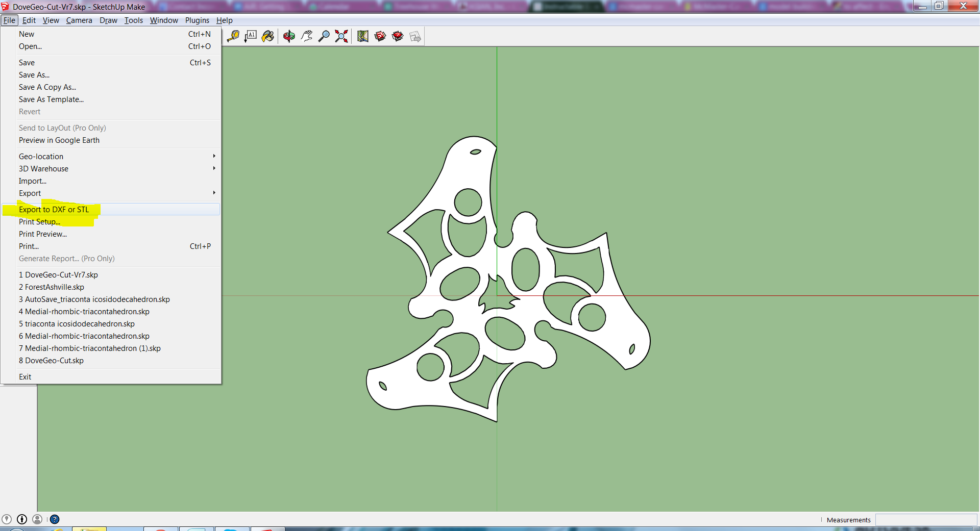Open the Extension Warehouse ruby icon

tap(398, 36)
